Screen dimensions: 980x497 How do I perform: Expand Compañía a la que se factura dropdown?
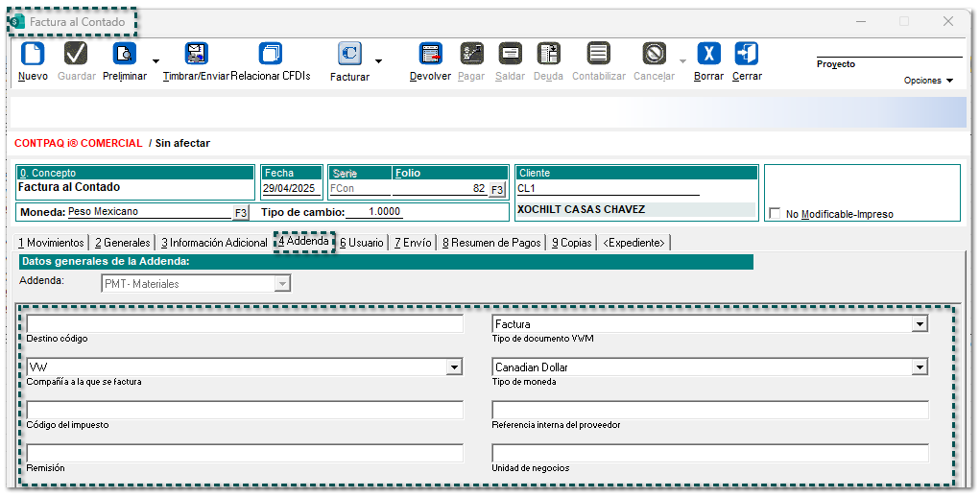pyautogui.click(x=454, y=367)
